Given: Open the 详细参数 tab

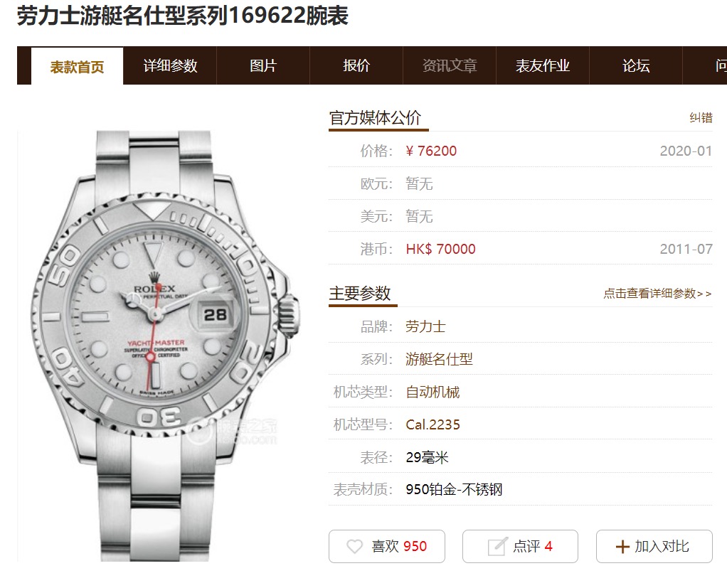Looking at the screenshot, I should 170,66.
